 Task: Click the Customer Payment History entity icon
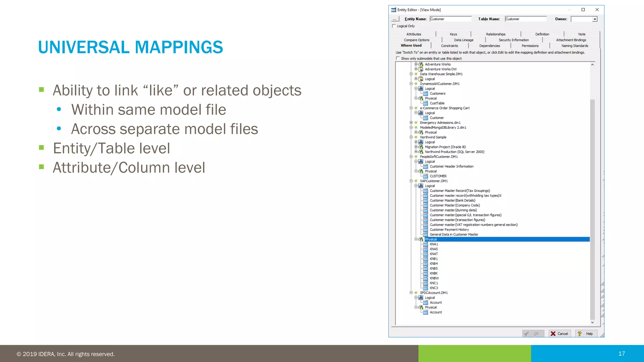[x=425, y=230]
